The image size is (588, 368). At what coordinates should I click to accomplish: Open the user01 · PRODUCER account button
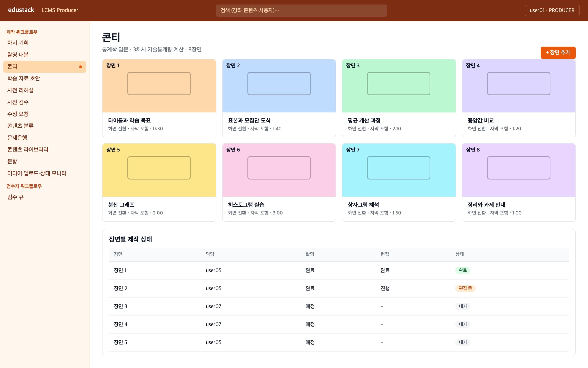(552, 10)
